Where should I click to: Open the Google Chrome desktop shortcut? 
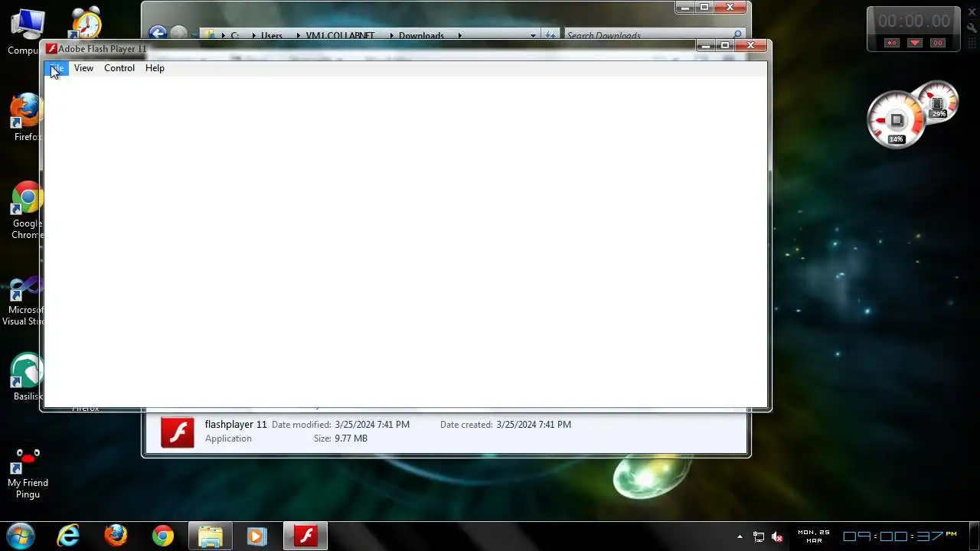[x=26, y=210]
